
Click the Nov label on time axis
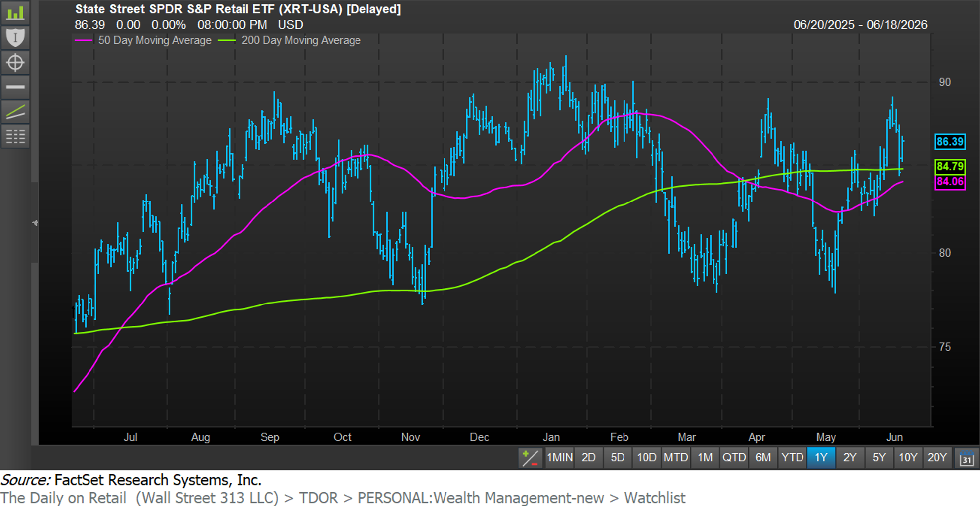click(x=411, y=437)
